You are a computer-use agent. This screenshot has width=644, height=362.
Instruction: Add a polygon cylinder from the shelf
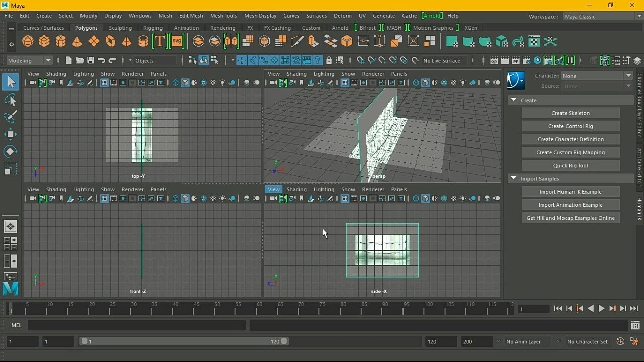[61, 42]
